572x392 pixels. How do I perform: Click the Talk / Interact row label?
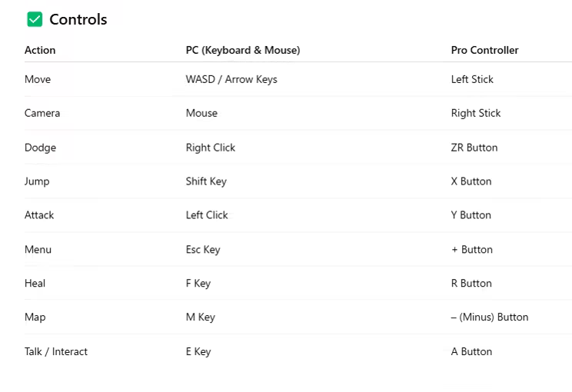tap(56, 351)
